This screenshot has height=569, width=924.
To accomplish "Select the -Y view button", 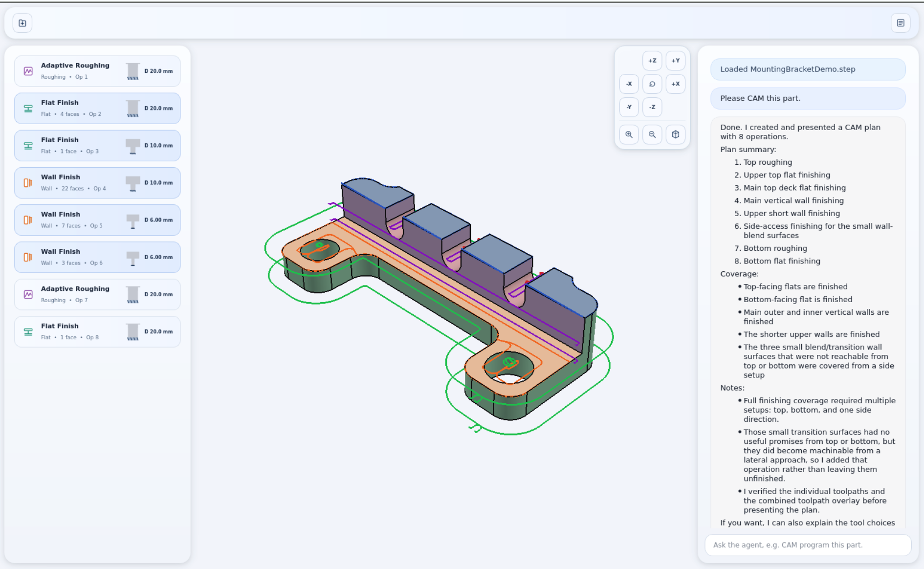I will click(629, 107).
